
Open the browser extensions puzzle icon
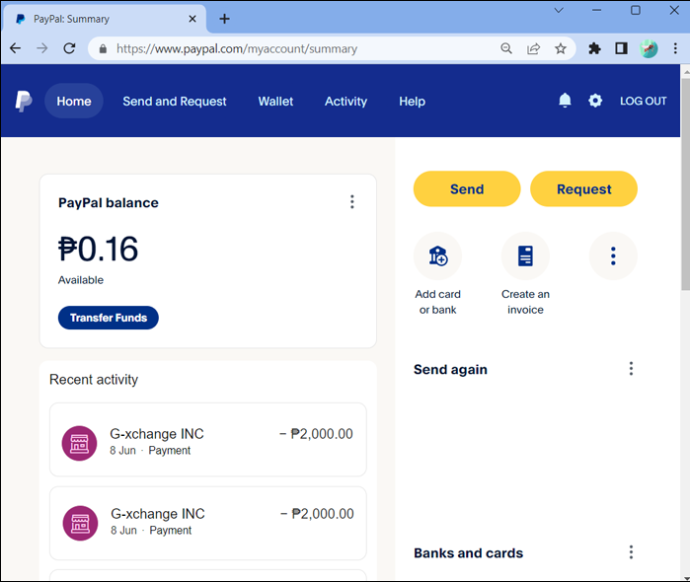tap(595, 48)
